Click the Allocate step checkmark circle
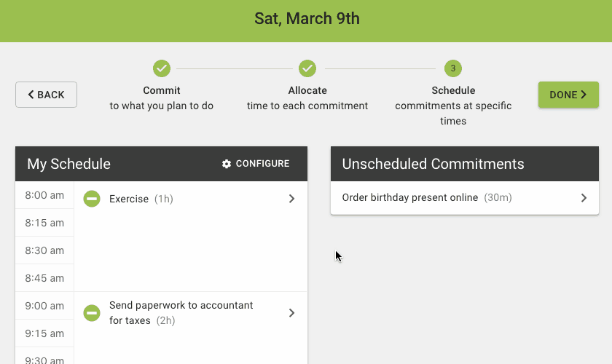 pyautogui.click(x=307, y=68)
